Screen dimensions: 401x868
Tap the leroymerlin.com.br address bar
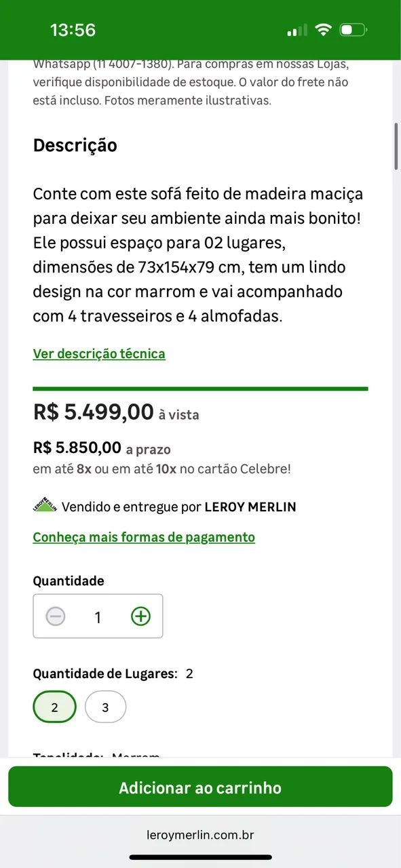pyautogui.click(x=200, y=835)
